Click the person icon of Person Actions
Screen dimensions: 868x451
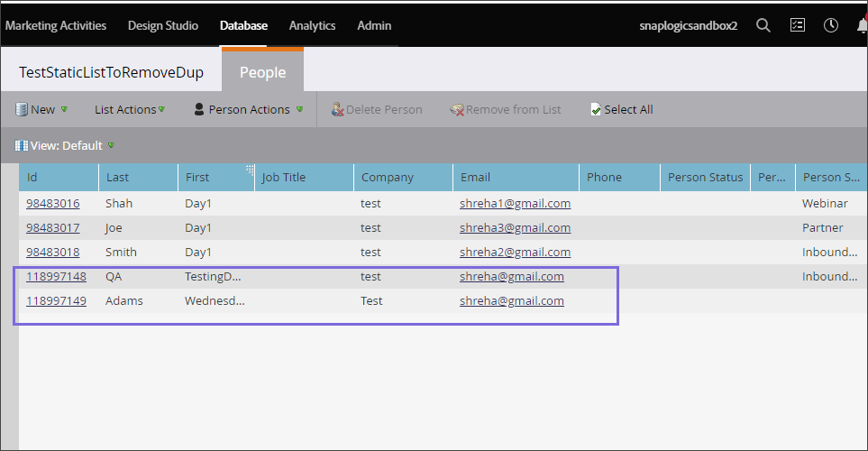[199, 109]
